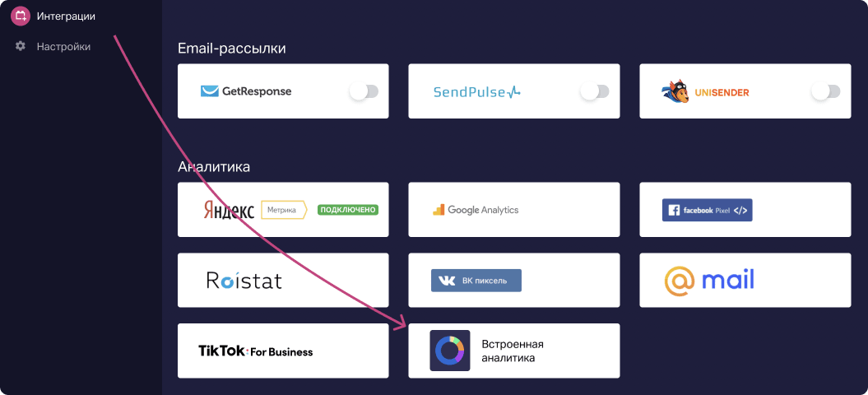Screen dimensions: 868x395
Task: Click the VK pixel logo badge
Action: click(476, 281)
